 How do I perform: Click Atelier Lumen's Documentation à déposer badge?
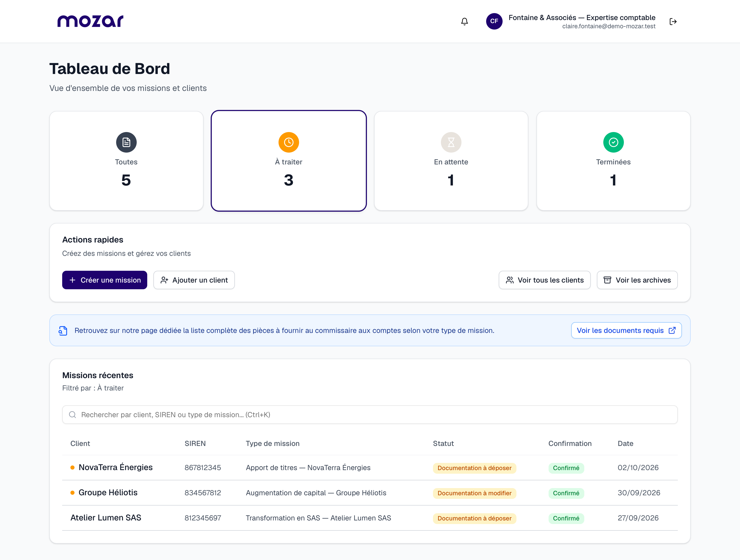[x=474, y=518]
